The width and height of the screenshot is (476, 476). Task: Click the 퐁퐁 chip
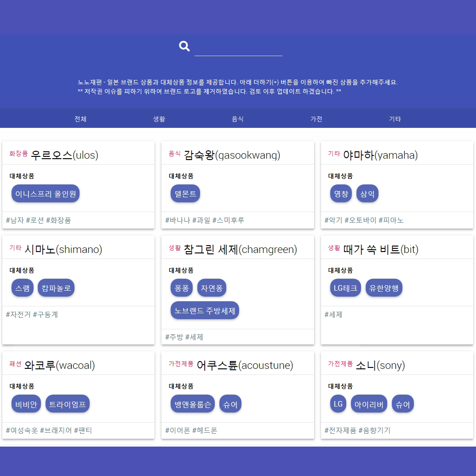coord(182,288)
